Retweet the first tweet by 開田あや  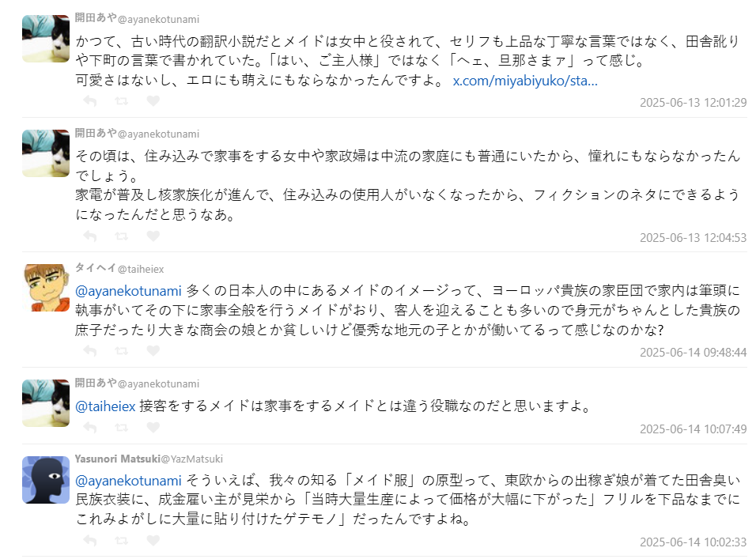tap(122, 100)
